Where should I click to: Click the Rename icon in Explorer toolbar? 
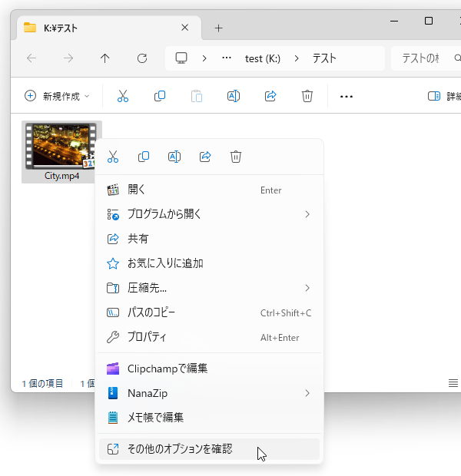[234, 96]
